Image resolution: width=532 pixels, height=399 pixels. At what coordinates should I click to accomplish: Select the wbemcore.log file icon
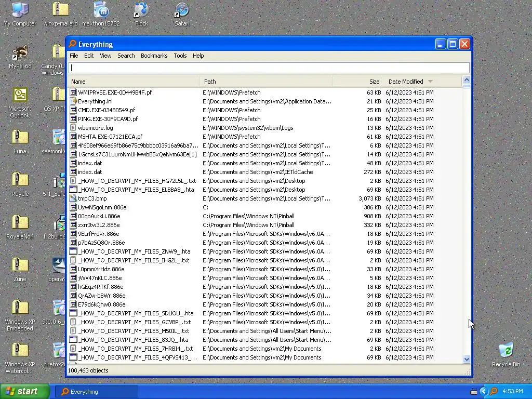pos(73,128)
